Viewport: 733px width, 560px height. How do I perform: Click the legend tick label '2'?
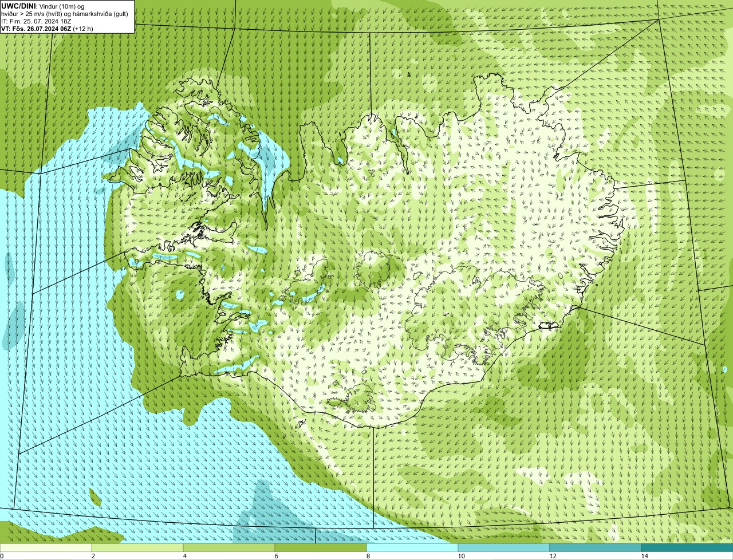pyautogui.click(x=93, y=556)
